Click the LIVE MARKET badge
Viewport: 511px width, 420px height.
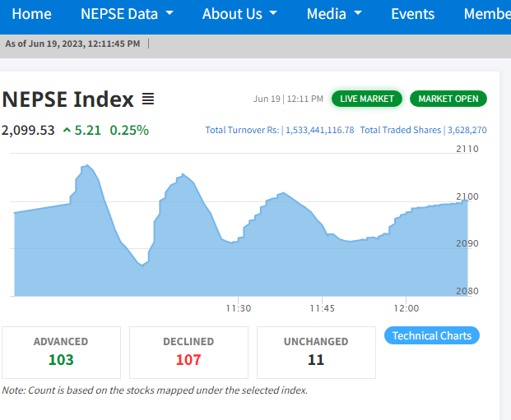(367, 99)
